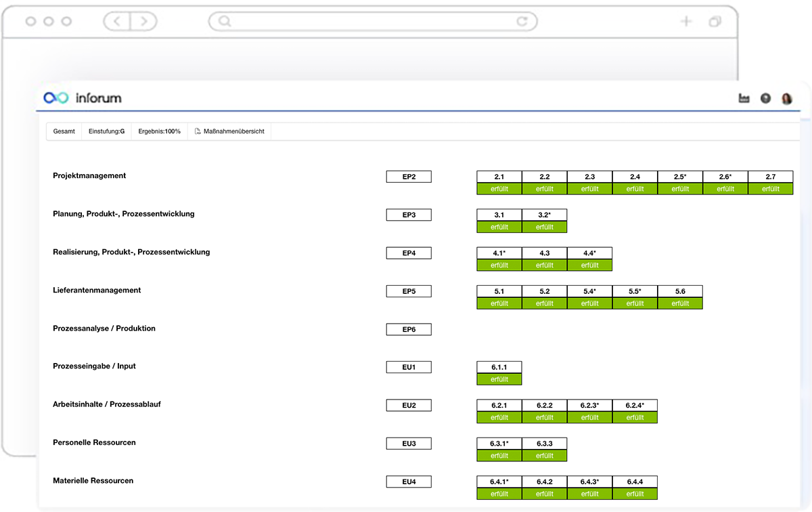The width and height of the screenshot is (812, 512).
Task: Toggle the erfüllt indicator below 6.1.1
Action: [499, 379]
